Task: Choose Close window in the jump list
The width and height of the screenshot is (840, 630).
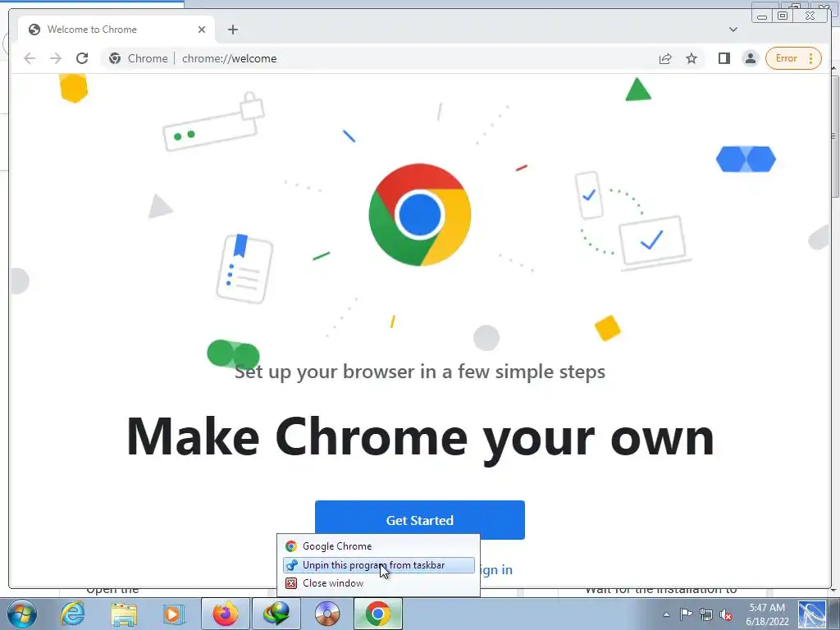Action: [x=378, y=583]
